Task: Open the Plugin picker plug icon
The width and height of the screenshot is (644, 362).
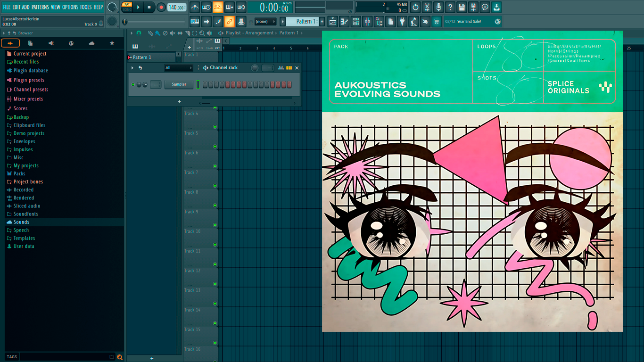Action: 402,21
